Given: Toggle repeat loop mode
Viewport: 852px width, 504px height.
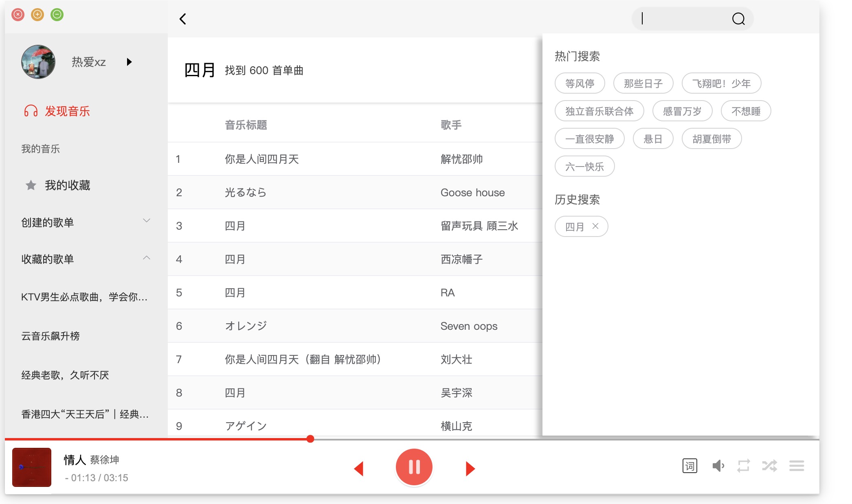Looking at the screenshot, I should (743, 466).
